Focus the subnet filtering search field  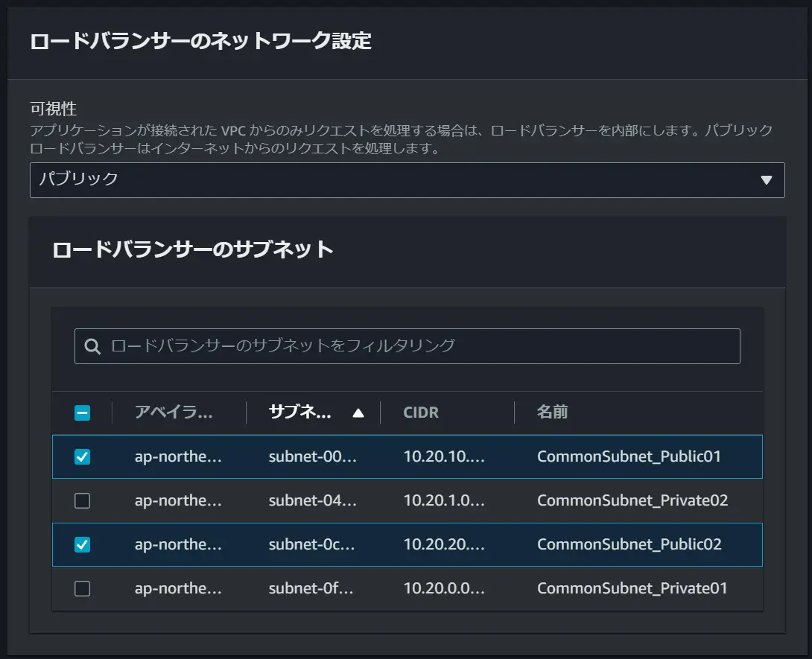(407, 346)
